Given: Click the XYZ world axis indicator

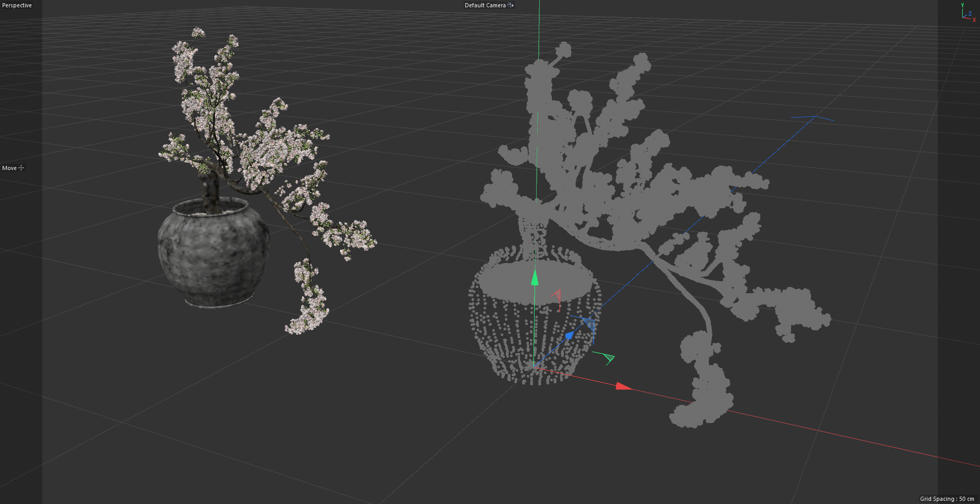Looking at the screenshot, I should [x=969, y=13].
